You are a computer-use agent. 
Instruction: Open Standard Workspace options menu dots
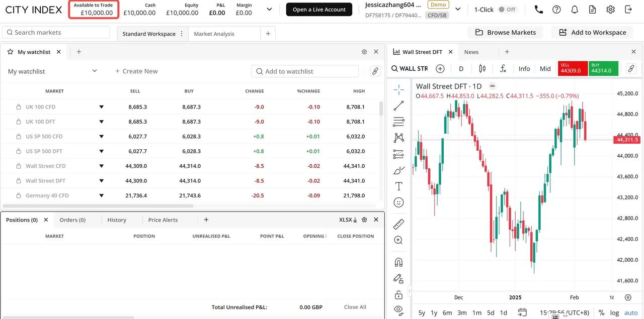point(182,34)
